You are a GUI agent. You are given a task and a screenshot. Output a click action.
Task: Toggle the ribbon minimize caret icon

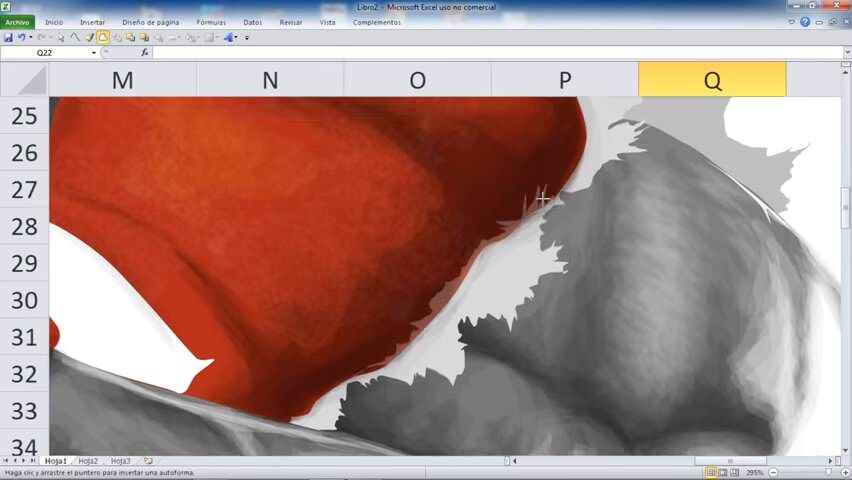click(792, 22)
